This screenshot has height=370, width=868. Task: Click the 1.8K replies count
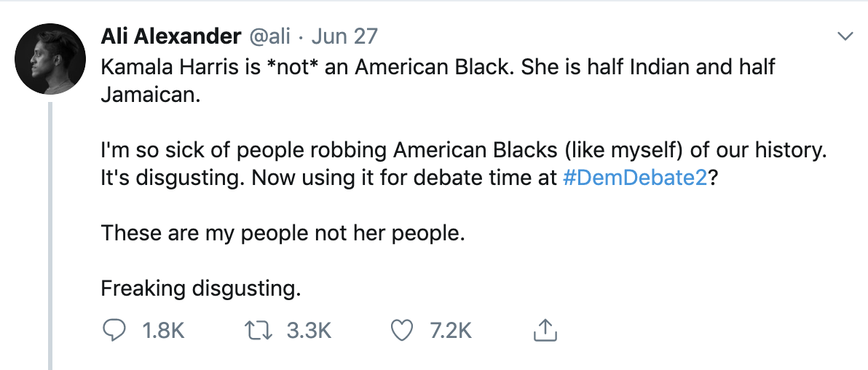coord(163,331)
